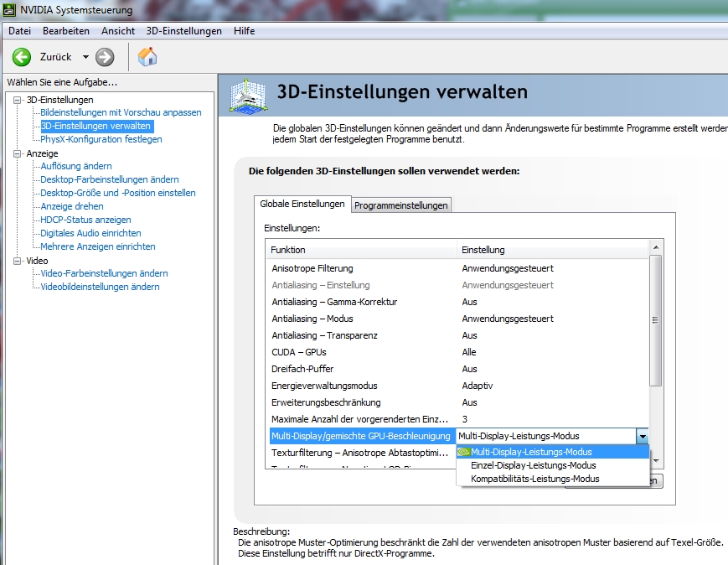Close the Multi-Display mode dropdown arrow
This screenshot has height=565, width=728.
pos(642,436)
